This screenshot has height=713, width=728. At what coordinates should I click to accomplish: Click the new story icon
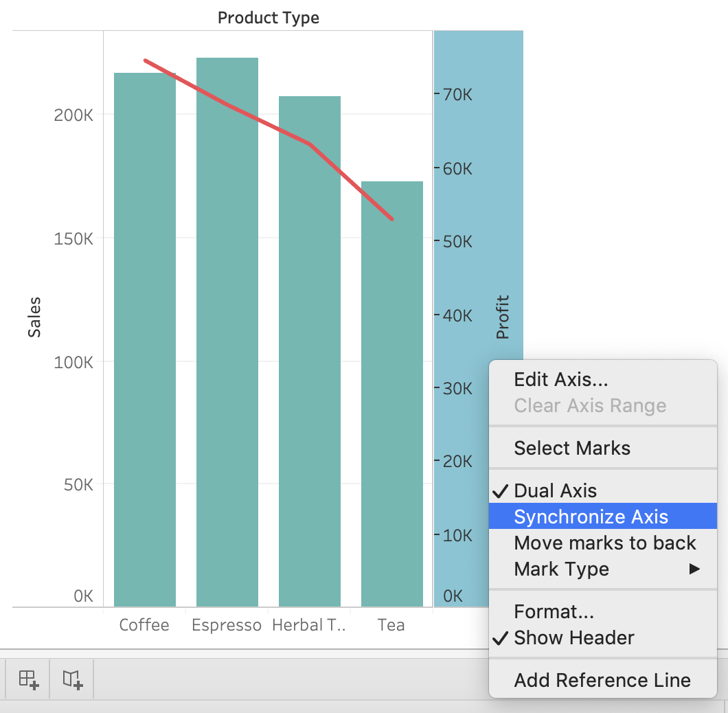pos(71,680)
